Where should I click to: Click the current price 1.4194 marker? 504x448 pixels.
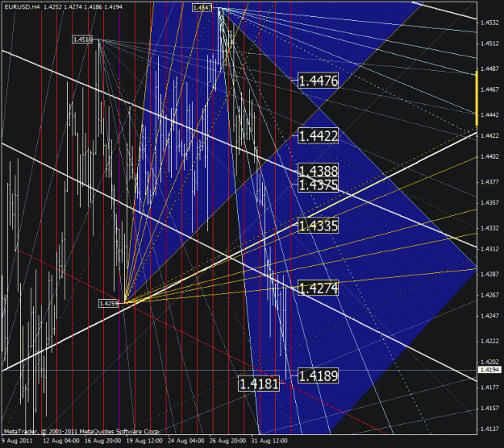pyautogui.click(x=489, y=370)
